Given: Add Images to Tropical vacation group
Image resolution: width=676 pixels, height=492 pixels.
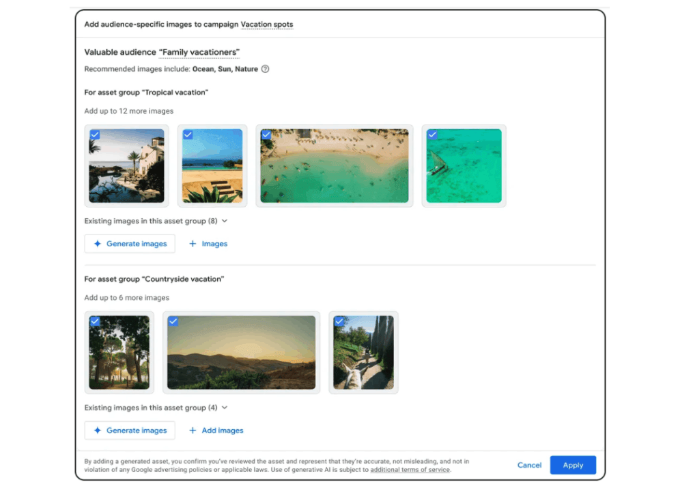Looking at the screenshot, I should [208, 244].
